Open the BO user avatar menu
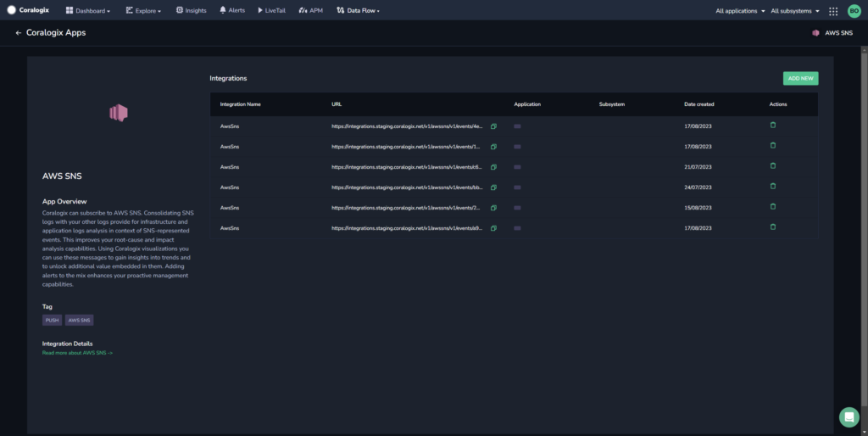The width and height of the screenshot is (868, 436). pos(854,10)
